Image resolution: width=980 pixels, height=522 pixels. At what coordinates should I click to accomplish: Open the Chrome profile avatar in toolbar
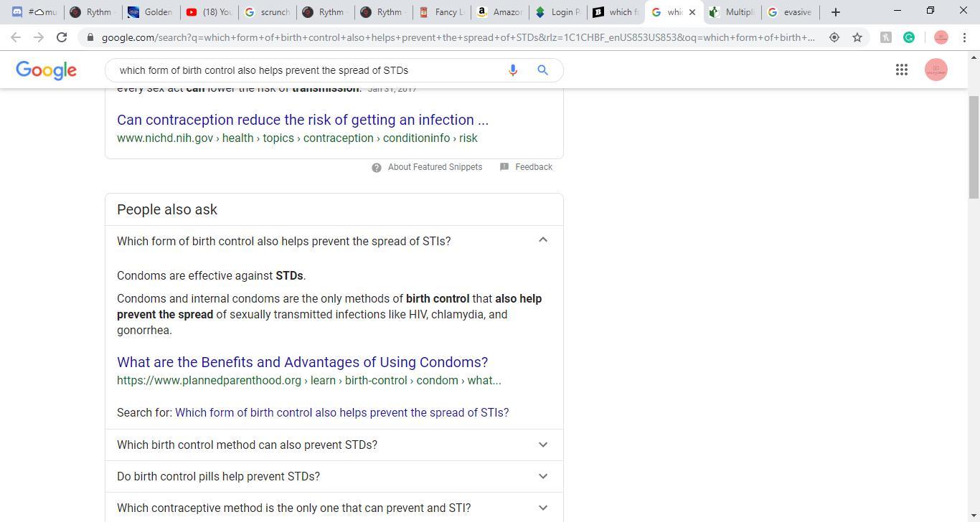[x=941, y=37]
